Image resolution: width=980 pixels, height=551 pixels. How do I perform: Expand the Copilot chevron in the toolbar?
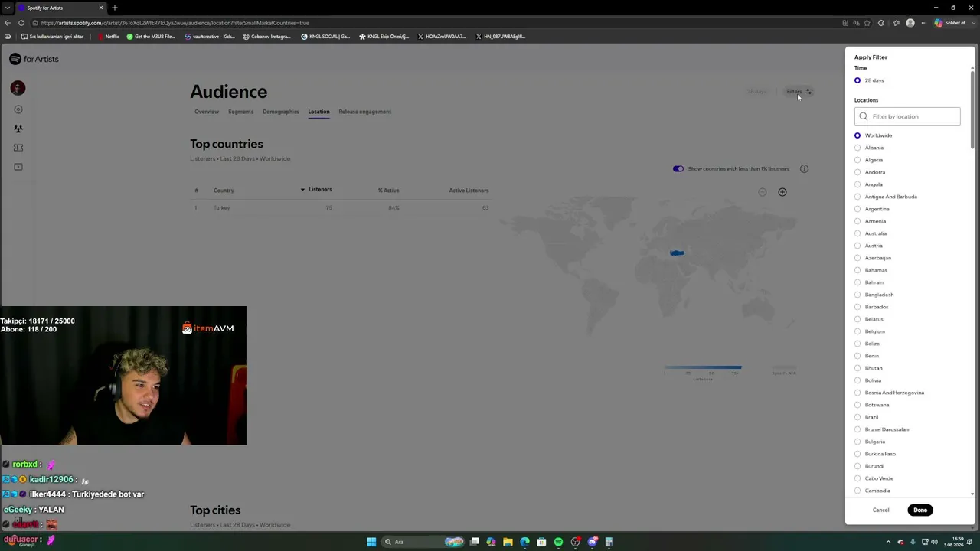[972, 23]
